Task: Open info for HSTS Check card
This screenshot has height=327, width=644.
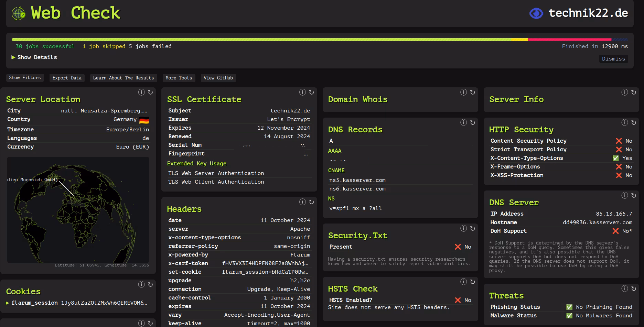Action: click(463, 282)
